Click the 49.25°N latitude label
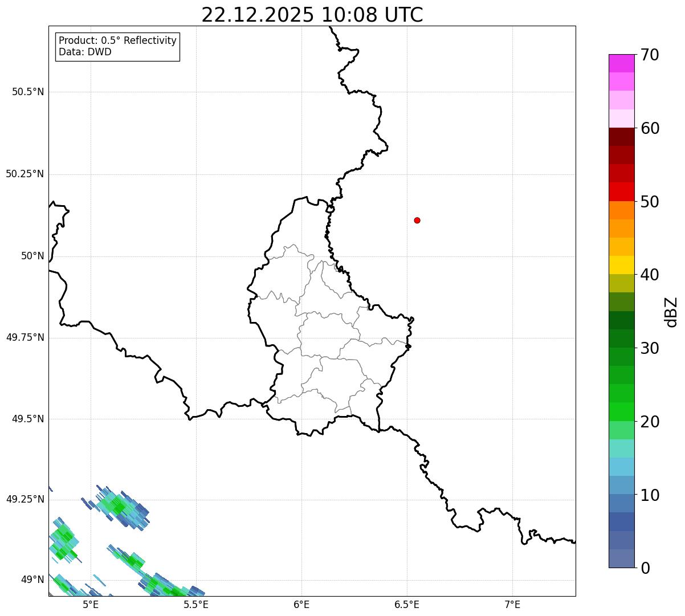 click(25, 499)
